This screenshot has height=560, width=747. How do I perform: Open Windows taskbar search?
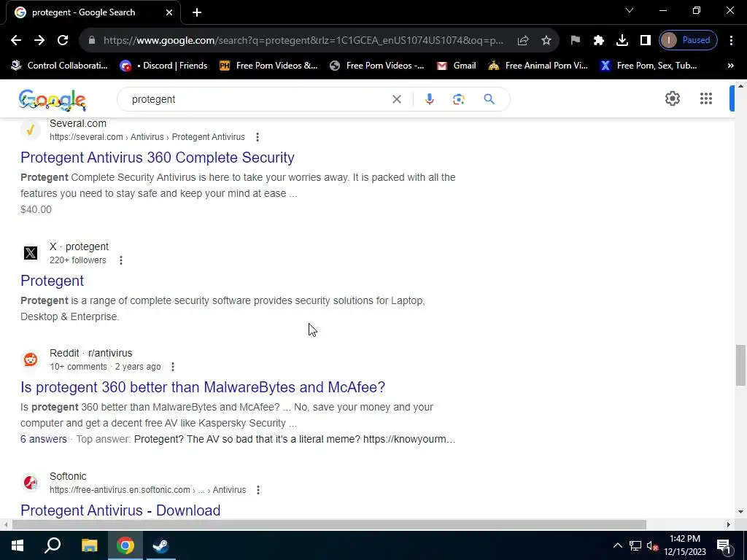pos(53,545)
